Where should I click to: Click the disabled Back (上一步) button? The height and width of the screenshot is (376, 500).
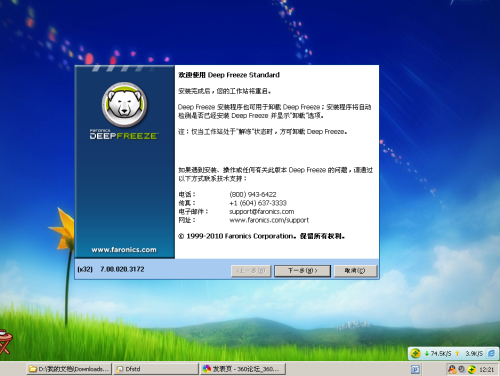[x=251, y=271]
